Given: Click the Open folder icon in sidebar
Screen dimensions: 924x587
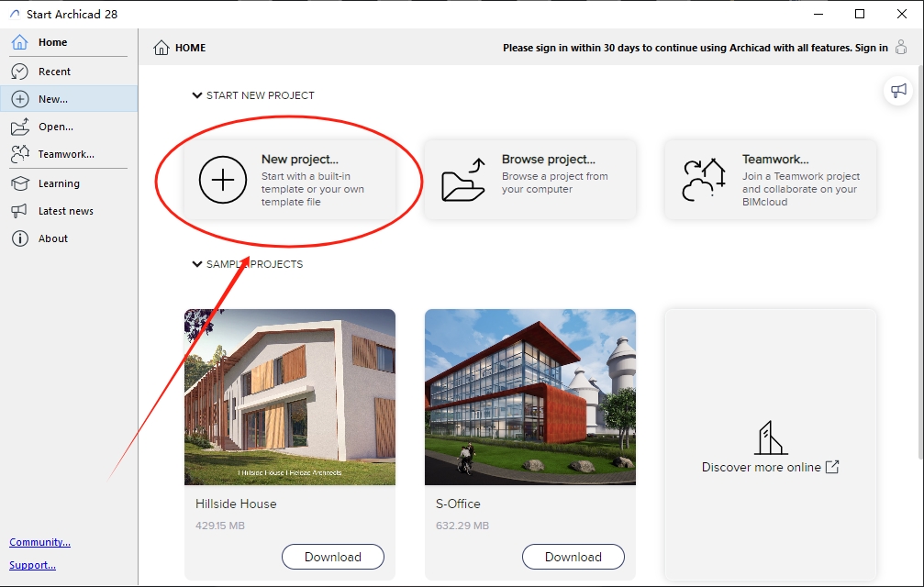Looking at the screenshot, I should click(x=19, y=127).
